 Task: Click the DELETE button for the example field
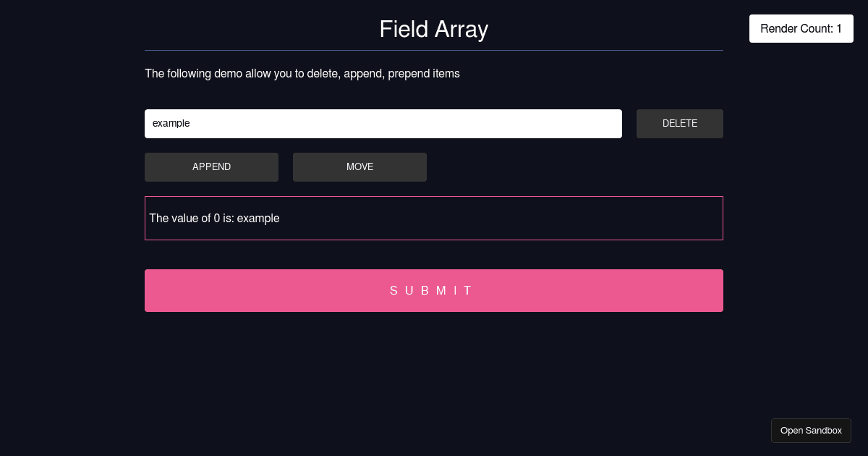click(679, 123)
